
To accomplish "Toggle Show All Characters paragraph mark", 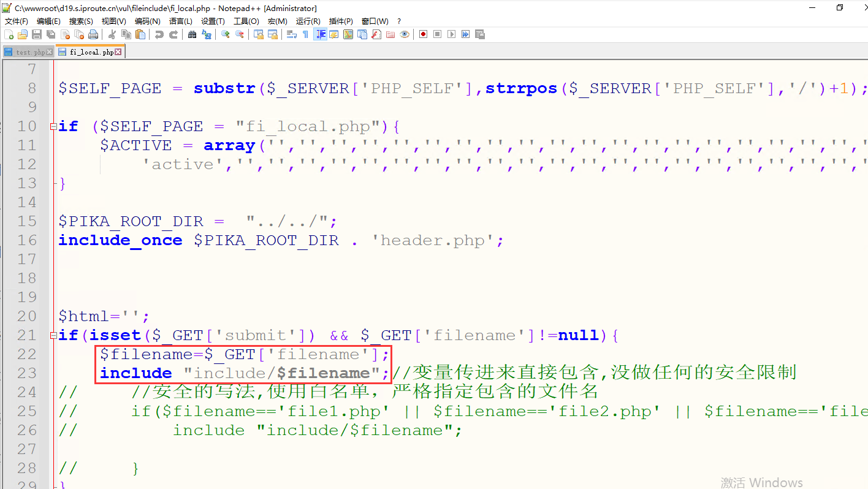I will coord(305,34).
